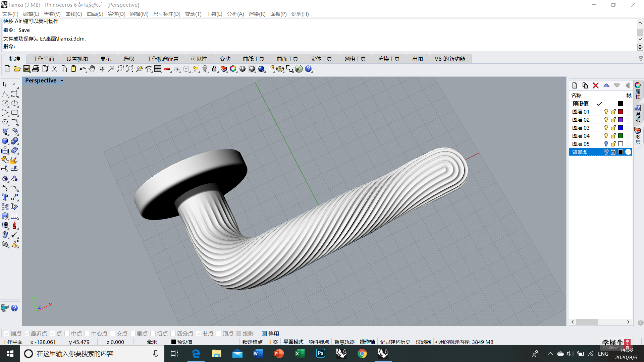Open Help with the blue question mark toolbar icon
The height and width of the screenshot is (362, 644).
(x=308, y=69)
